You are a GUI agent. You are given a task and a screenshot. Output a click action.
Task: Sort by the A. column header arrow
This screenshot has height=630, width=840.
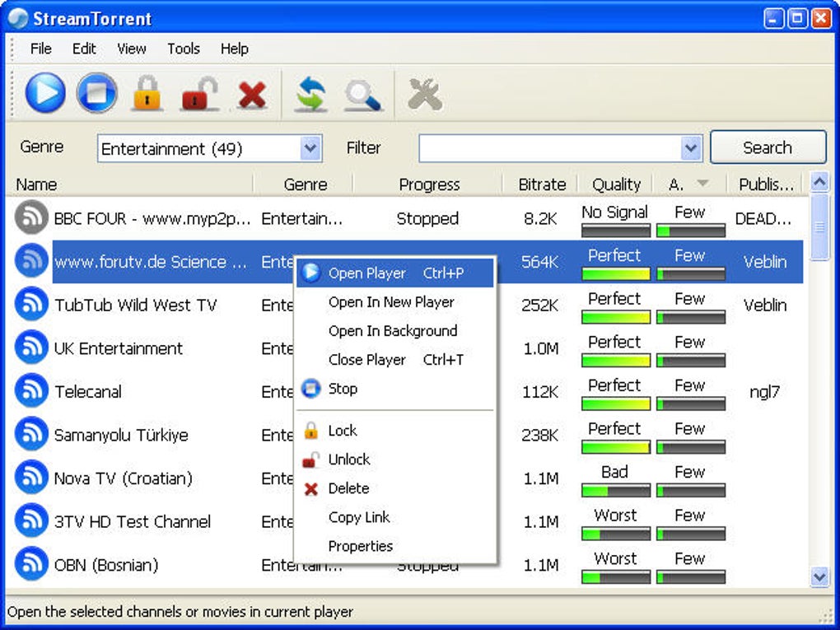click(x=702, y=184)
